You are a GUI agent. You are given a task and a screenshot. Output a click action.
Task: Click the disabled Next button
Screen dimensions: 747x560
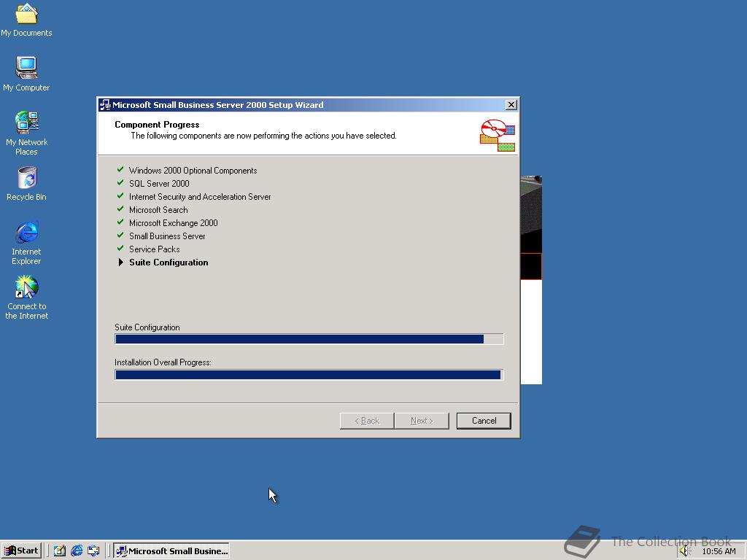point(422,421)
